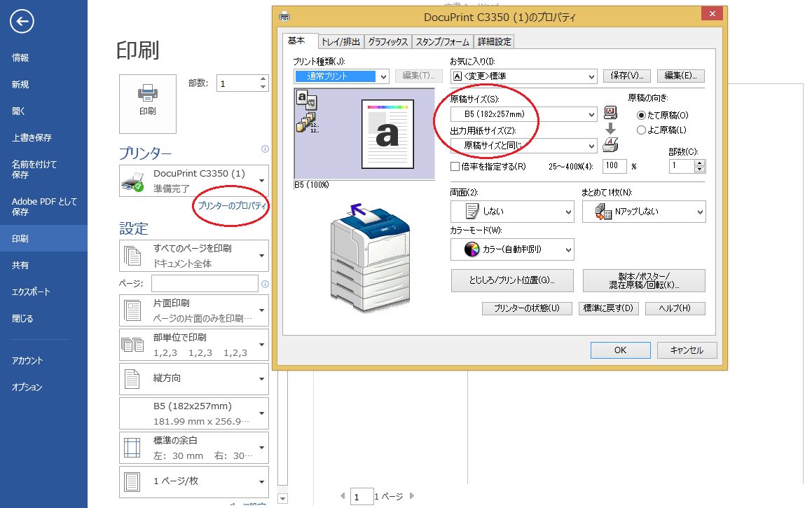Click the 保存(V) button
This screenshot has width=812, height=508.
[x=626, y=76]
